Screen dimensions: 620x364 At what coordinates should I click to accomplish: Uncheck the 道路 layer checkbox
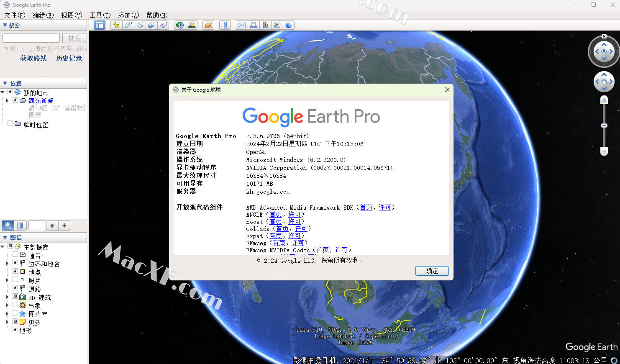[15, 288]
